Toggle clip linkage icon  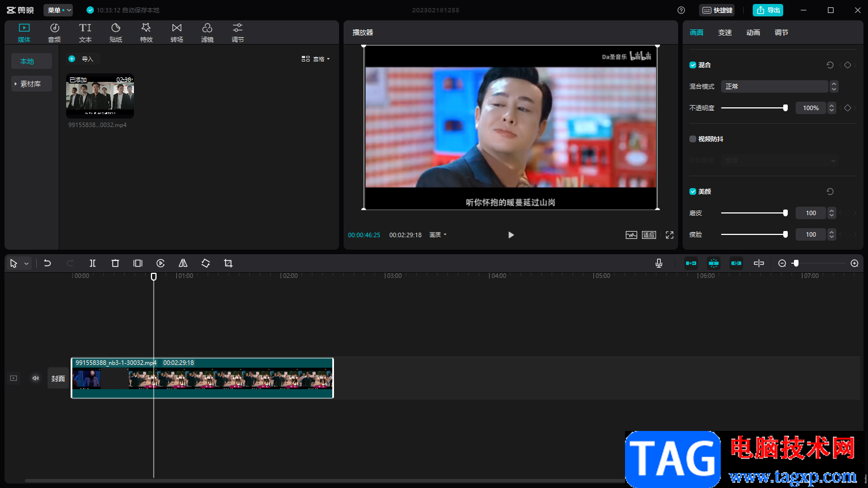coord(736,263)
